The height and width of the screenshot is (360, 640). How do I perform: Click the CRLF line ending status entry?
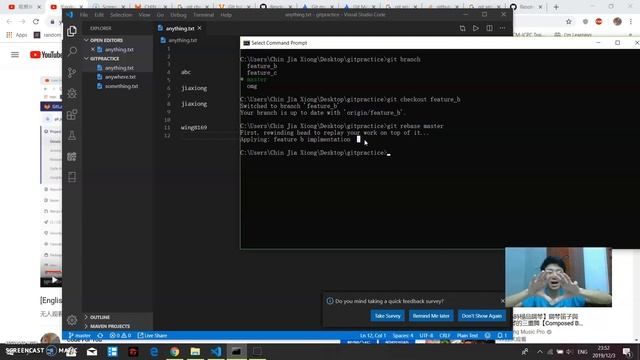pos(445,336)
